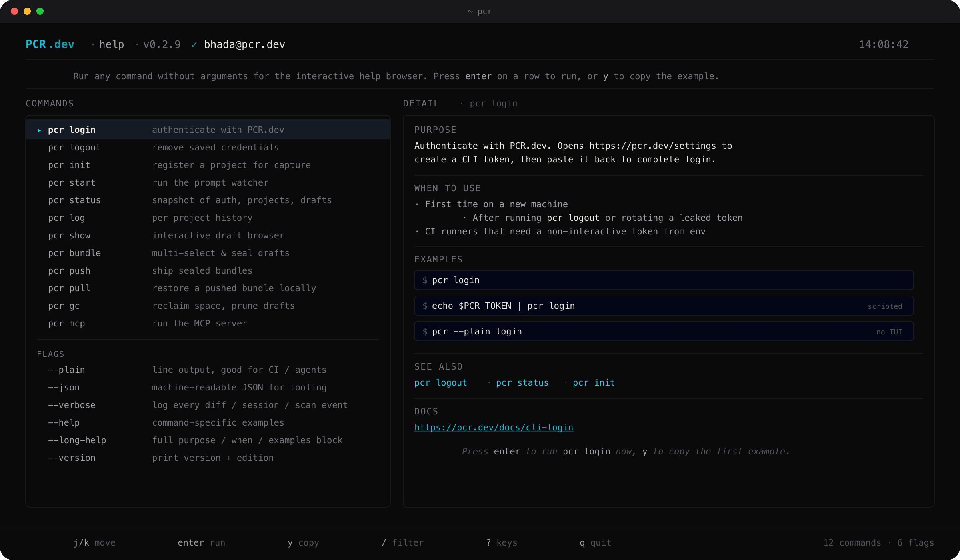The height and width of the screenshot is (560, 960).
Task: Select the pcr init command row
Action: (x=208, y=165)
